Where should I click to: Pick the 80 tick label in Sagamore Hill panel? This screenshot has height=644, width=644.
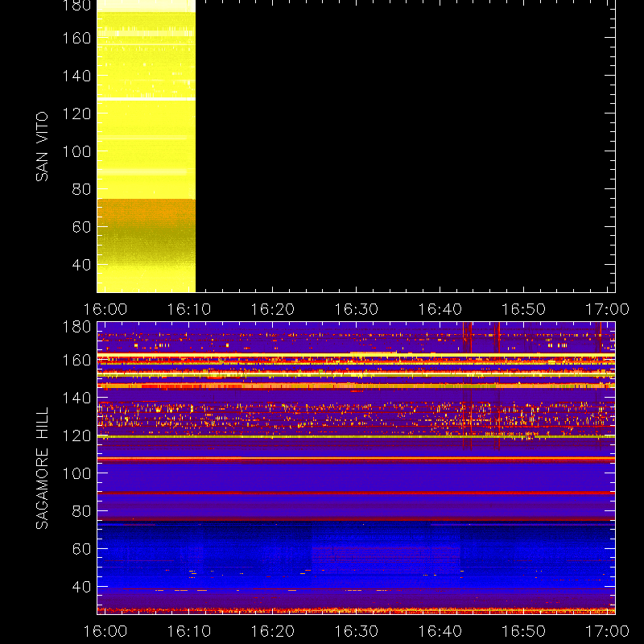pos(81,511)
